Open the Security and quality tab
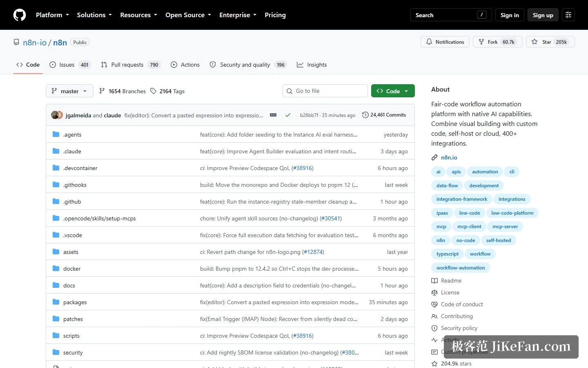Image resolution: width=588 pixels, height=368 pixels. (x=248, y=65)
